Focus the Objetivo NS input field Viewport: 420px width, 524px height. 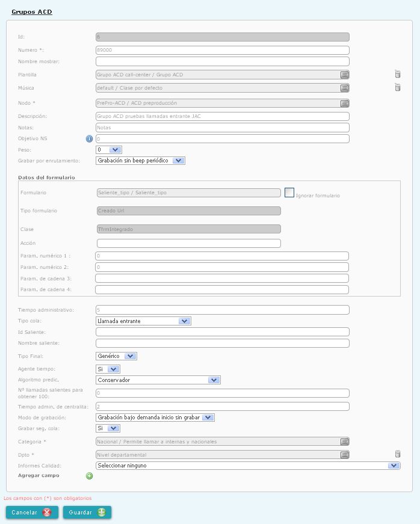(x=223, y=139)
